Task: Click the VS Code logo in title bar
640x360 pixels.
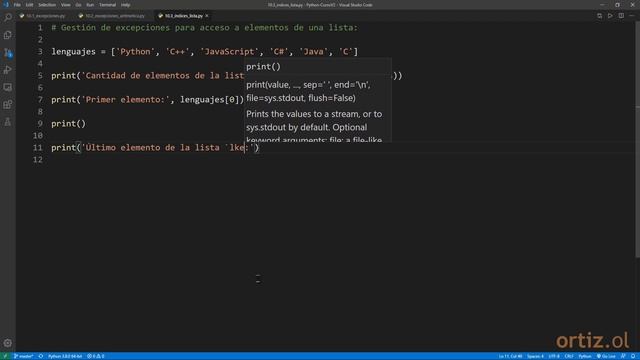Action: [x=6, y=5]
